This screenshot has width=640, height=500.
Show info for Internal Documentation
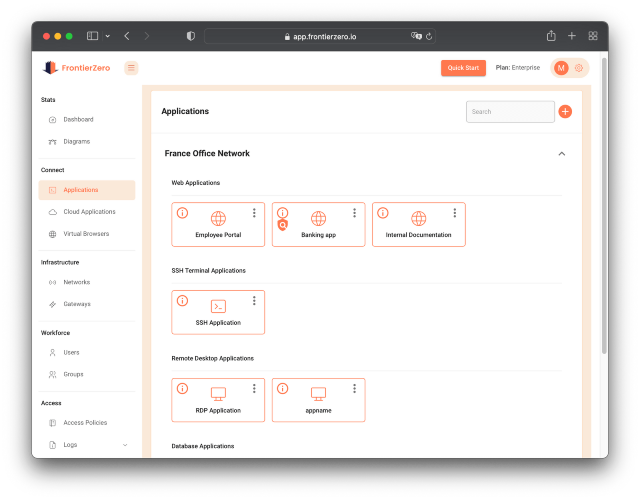pos(383,213)
